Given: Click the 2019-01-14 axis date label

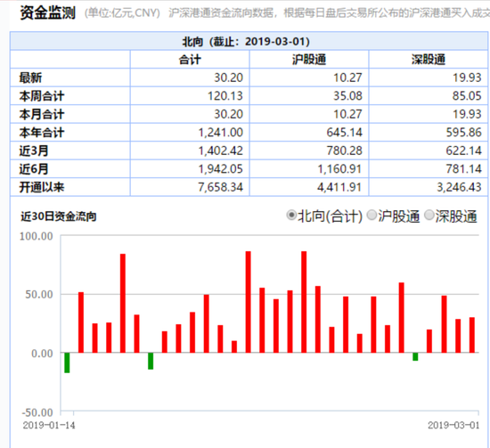Looking at the screenshot, I should [49, 425].
